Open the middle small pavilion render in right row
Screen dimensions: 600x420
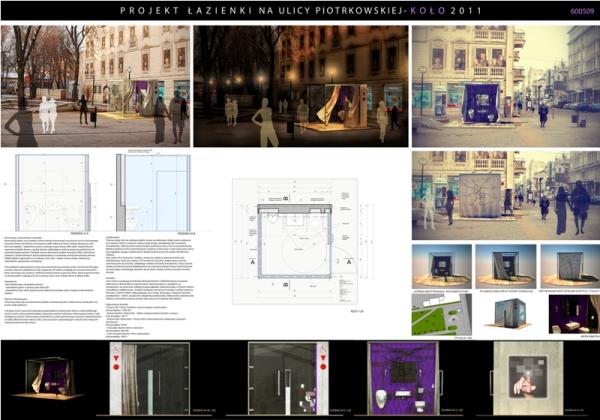pyautogui.click(x=505, y=265)
